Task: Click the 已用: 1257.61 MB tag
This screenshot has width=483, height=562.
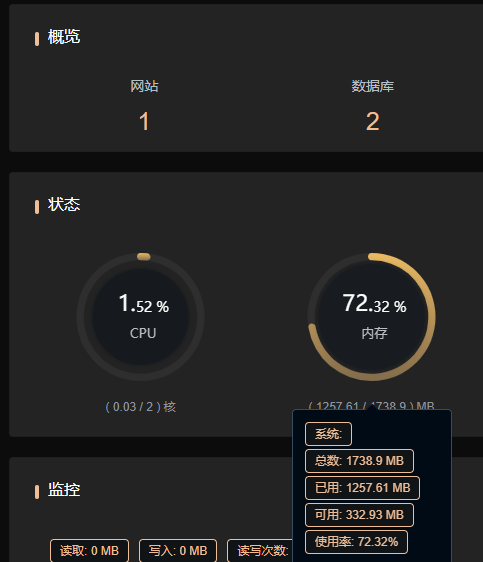Action: 362,488
